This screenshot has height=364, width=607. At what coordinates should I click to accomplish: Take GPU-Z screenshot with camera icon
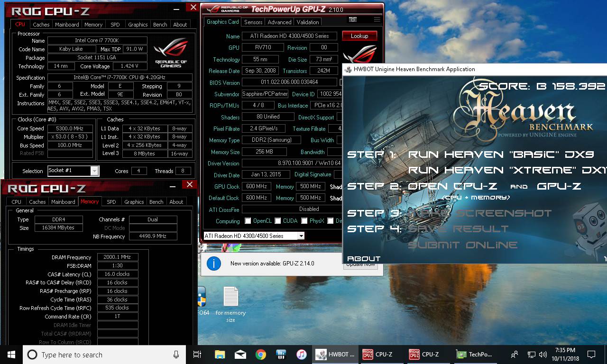pos(352,19)
